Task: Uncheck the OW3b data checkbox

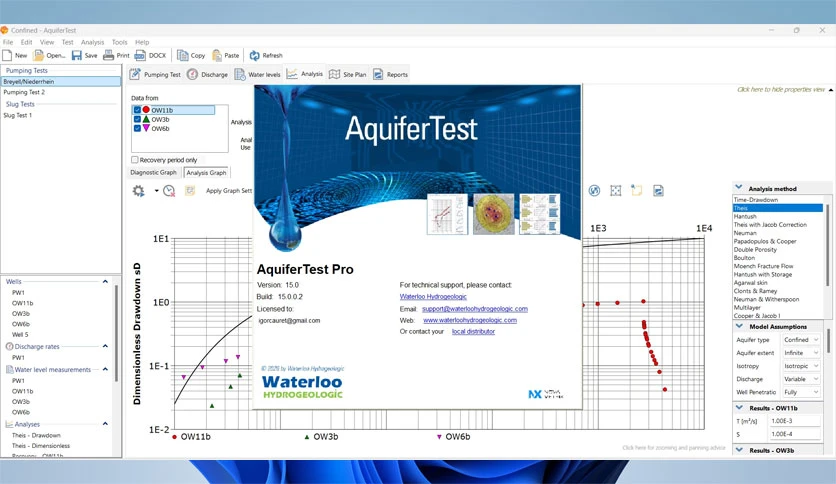Action: (x=137, y=119)
